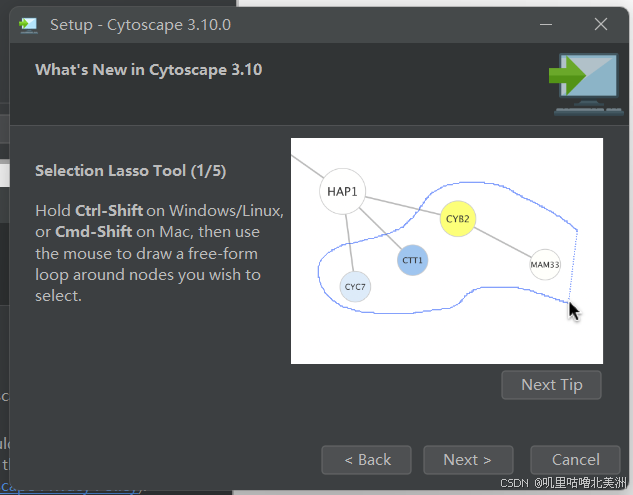The width and height of the screenshot is (633, 495).
Task: Click the bold 'Ctrl-Shift' text
Action: pos(109,211)
